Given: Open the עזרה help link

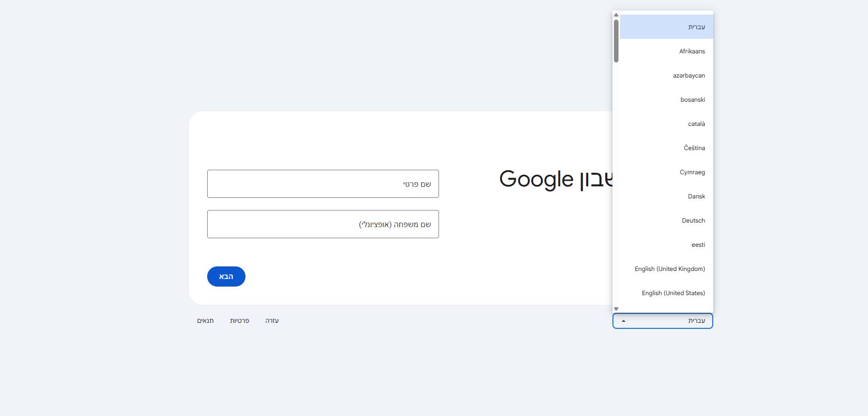Looking at the screenshot, I should coord(272,321).
